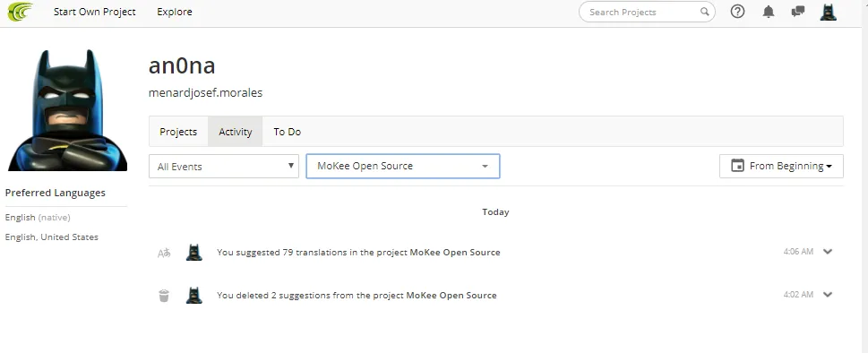868x353 pixels.
Task: Expand the deleted suggestions activity entry
Action: (828, 295)
